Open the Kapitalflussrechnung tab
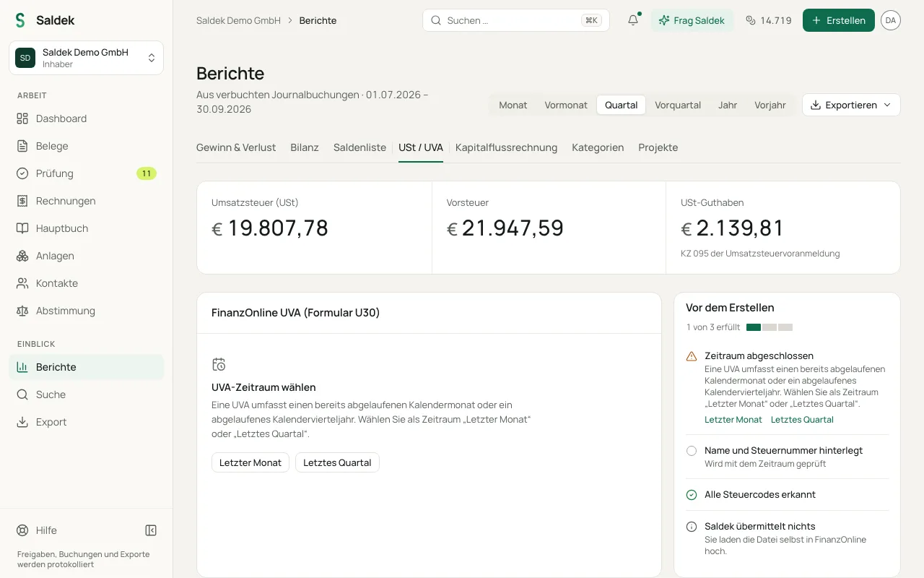This screenshot has height=578, width=924. pos(506,147)
